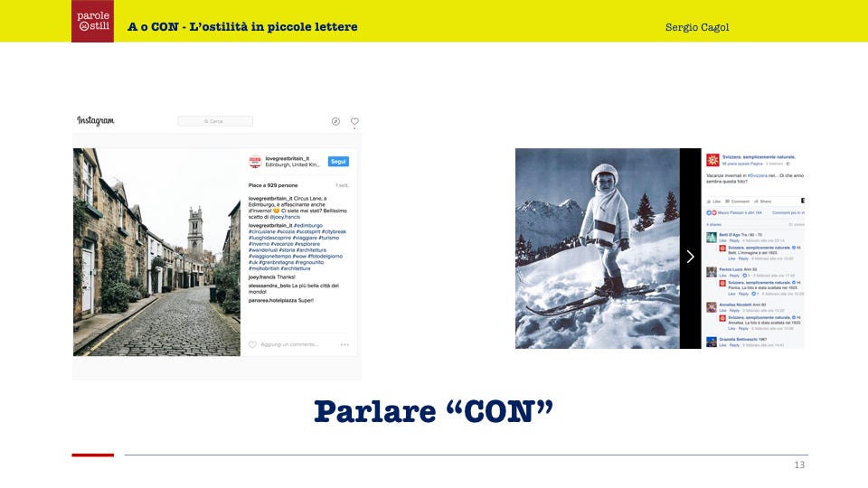Screen dimensions: 868x488
Task: Click the 4 shares link
Action: point(713,224)
